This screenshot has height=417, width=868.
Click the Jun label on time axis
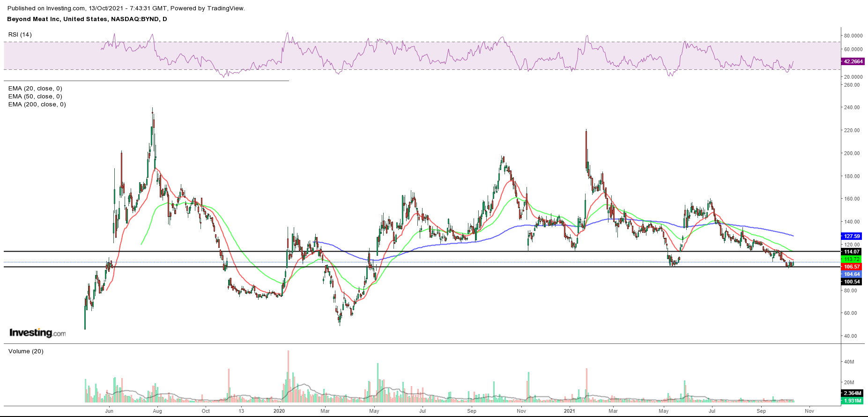pyautogui.click(x=109, y=411)
